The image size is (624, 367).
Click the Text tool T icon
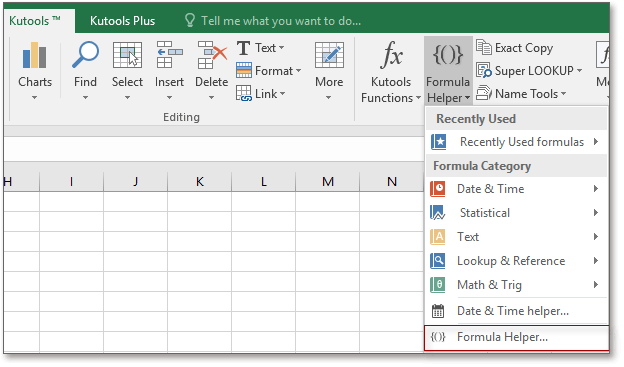pos(243,48)
